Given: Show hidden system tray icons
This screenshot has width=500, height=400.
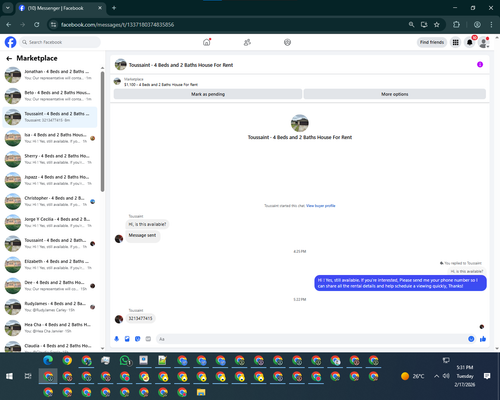Looking at the screenshot, I should click(436, 376).
